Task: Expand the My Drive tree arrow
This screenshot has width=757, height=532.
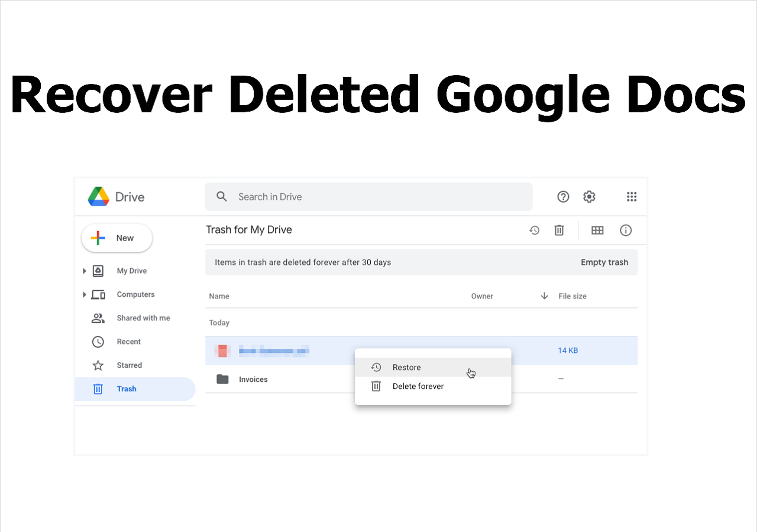Action: 85,271
